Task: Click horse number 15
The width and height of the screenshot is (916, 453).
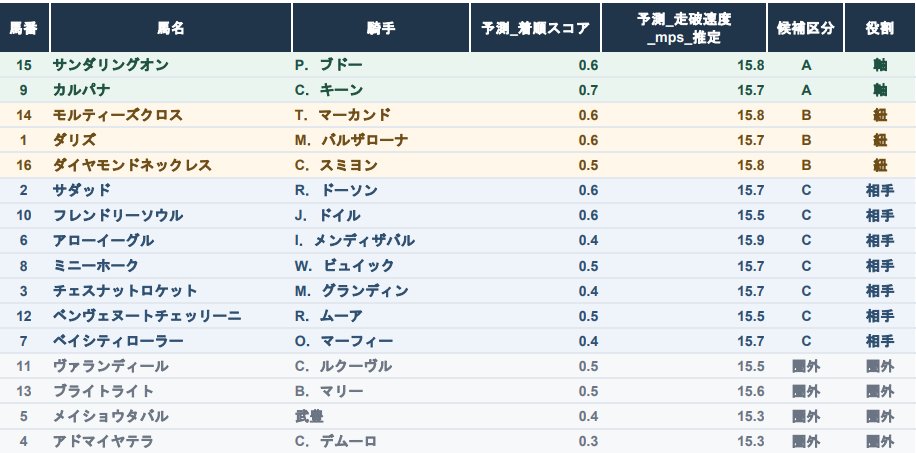Action: point(24,65)
